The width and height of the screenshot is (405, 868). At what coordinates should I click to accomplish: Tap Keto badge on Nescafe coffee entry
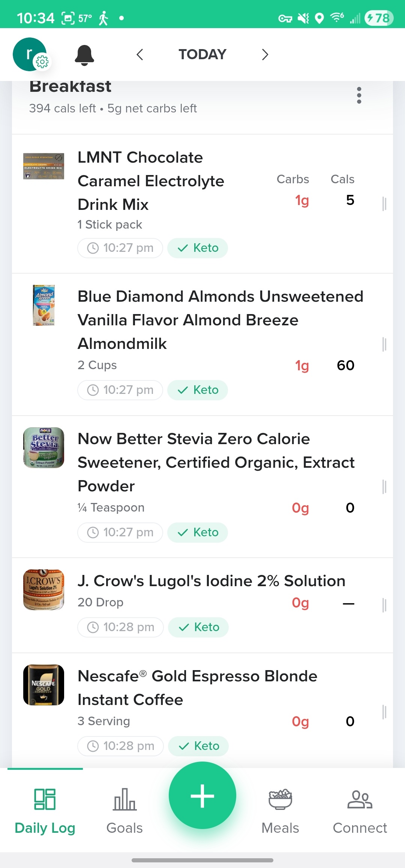[x=198, y=746]
